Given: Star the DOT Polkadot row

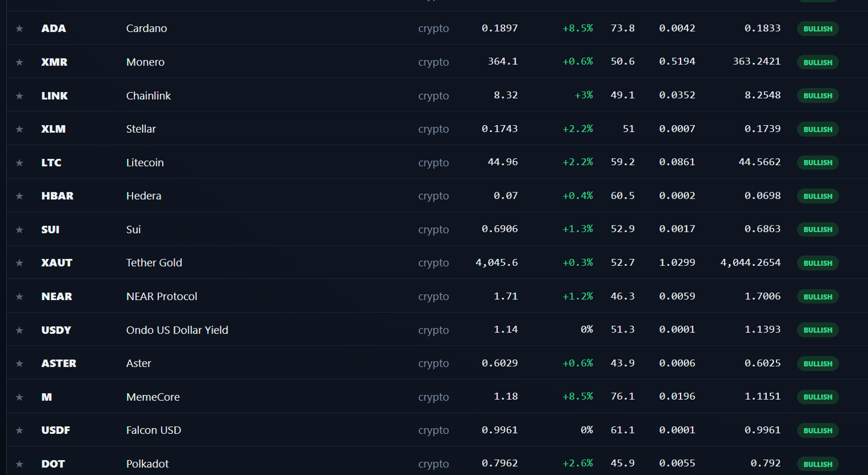Looking at the screenshot, I should pyautogui.click(x=19, y=464).
